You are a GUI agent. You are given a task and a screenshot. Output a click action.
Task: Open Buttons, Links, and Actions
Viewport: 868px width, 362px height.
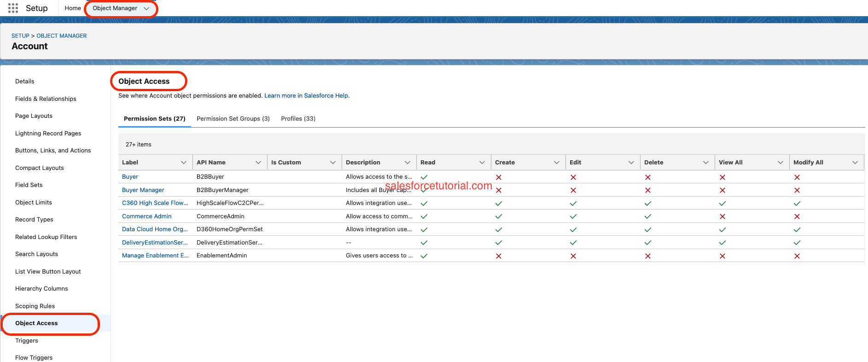pos(53,151)
